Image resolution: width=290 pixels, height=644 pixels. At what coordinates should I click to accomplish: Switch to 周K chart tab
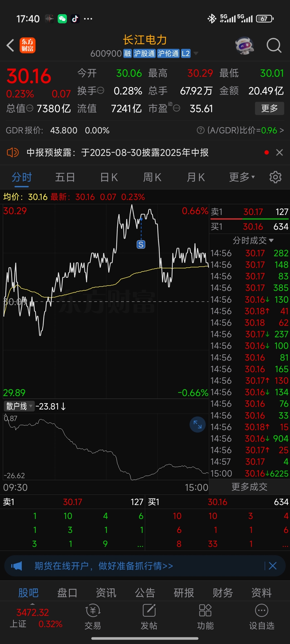(152, 177)
